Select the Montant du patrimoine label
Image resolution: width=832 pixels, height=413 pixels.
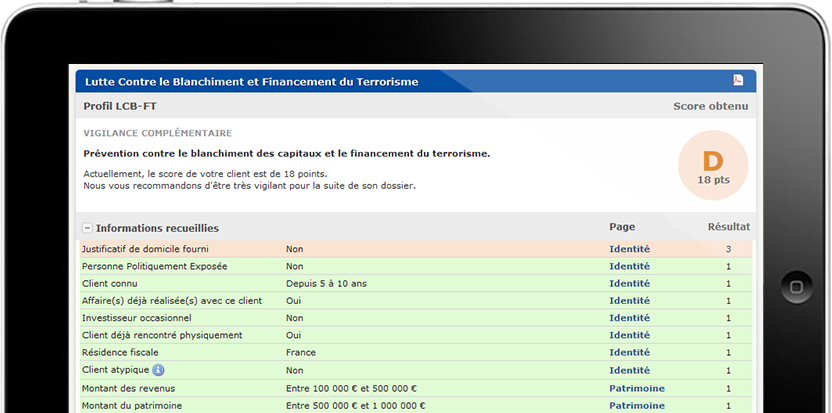132,406
